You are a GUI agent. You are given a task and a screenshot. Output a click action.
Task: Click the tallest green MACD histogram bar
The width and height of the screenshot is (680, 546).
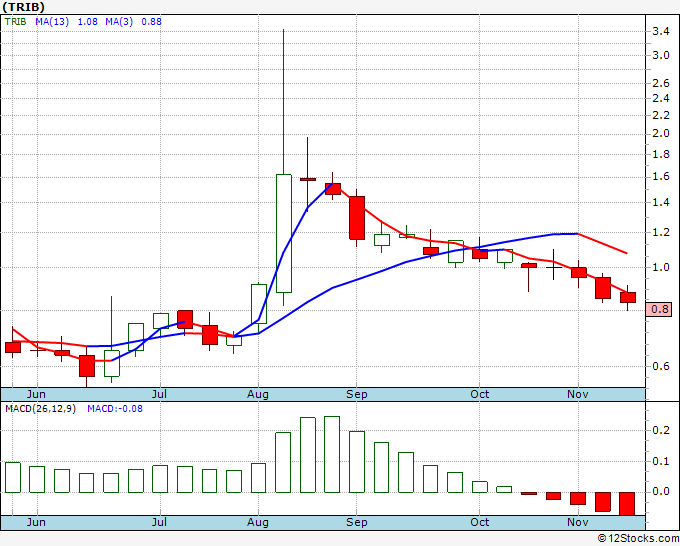coord(332,454)
